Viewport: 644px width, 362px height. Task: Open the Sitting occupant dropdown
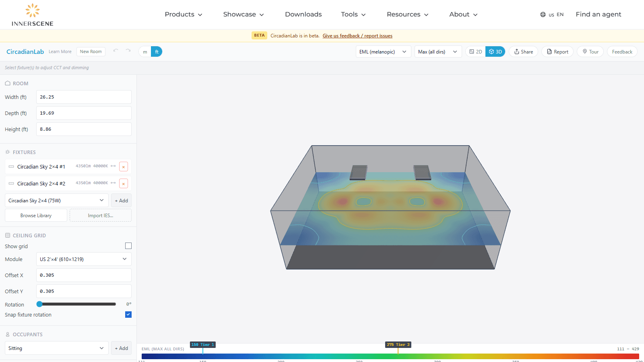(56, 348)
